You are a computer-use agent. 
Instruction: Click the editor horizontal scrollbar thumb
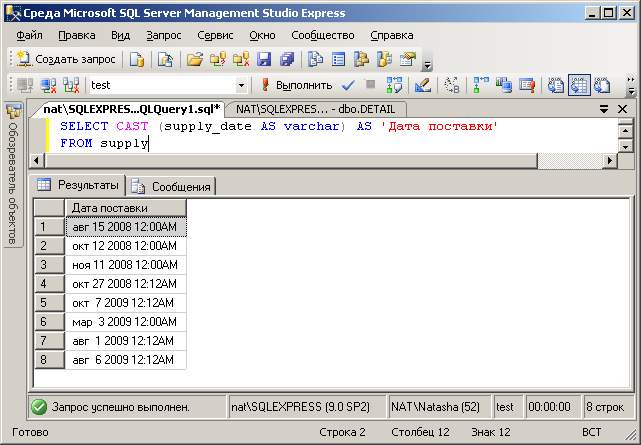click(291, 161)
